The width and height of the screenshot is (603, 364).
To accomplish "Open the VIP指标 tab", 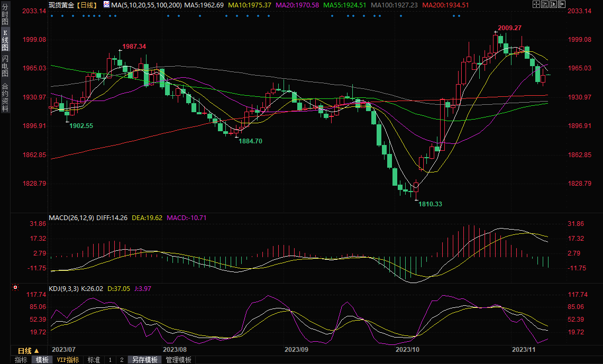I will pyautogui.click(x=68, y=360).
